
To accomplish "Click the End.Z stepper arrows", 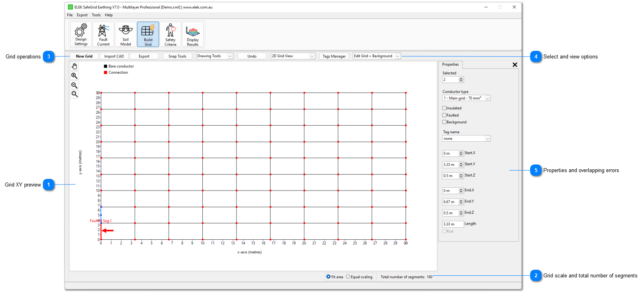I will tap(461, 213).
